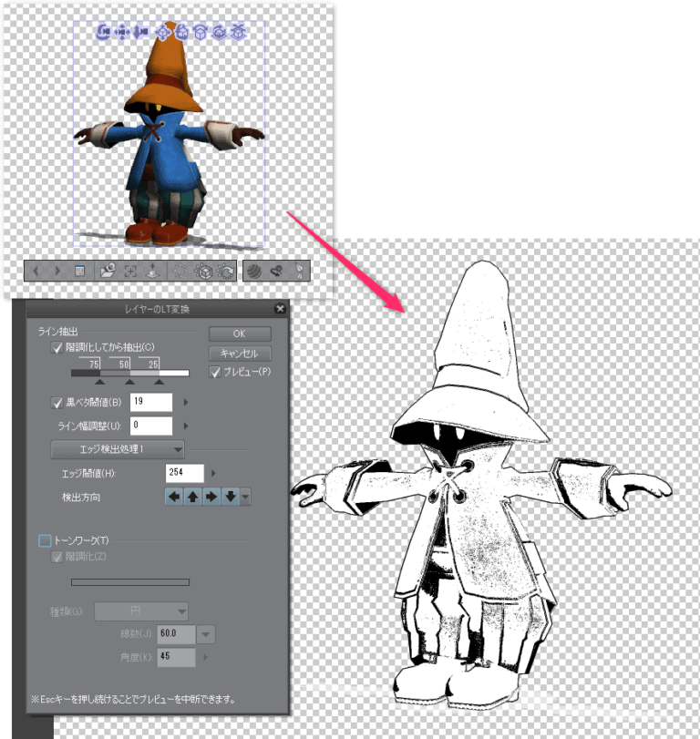The image size is (700, 739).
Task: Expand slider arrow beside ライン幅調整 value 0
Action: tap(186, 426)
